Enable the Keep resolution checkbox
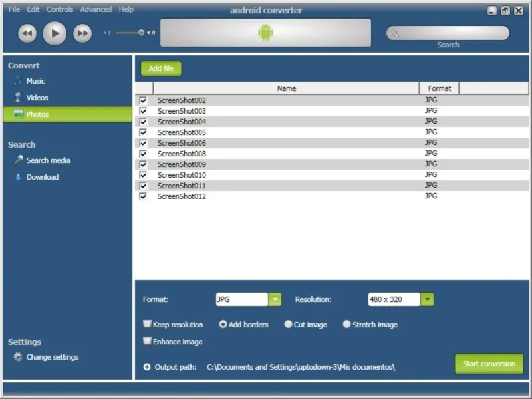Image resolution: width=532 pixels, height=399 pixels. (x=147, y=324)
